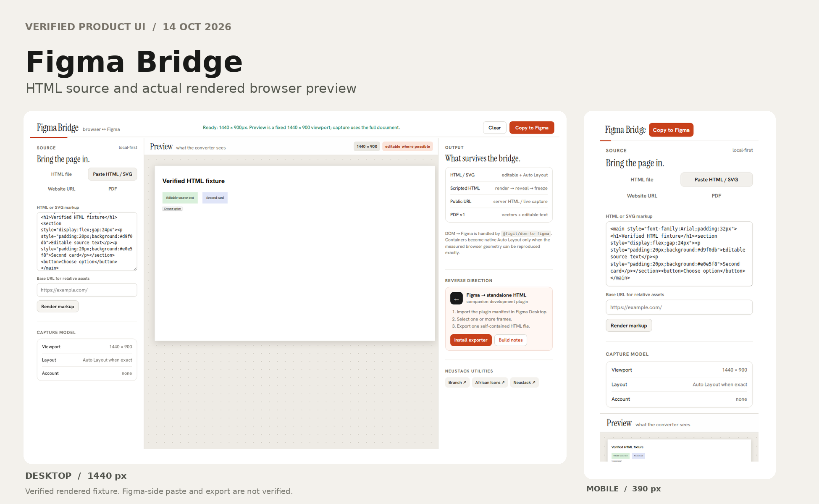This screenshot has width=819, height=504.
Task: Click the Ready status message in header
Action: point(301,128)
